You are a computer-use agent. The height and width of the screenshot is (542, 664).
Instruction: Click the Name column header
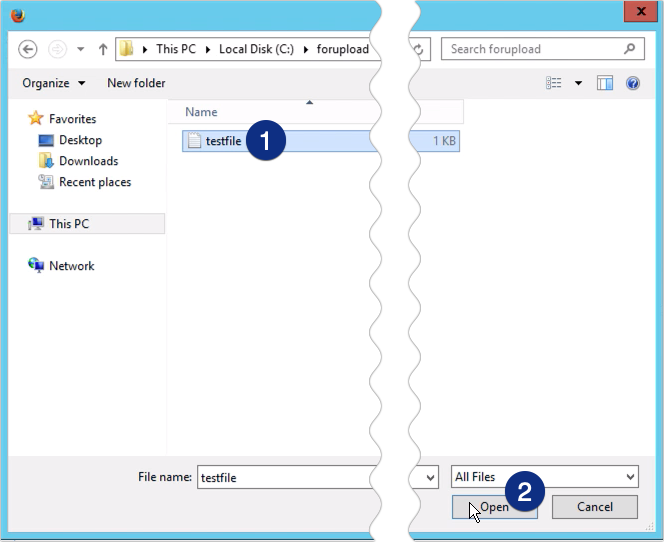click(201, 112)
